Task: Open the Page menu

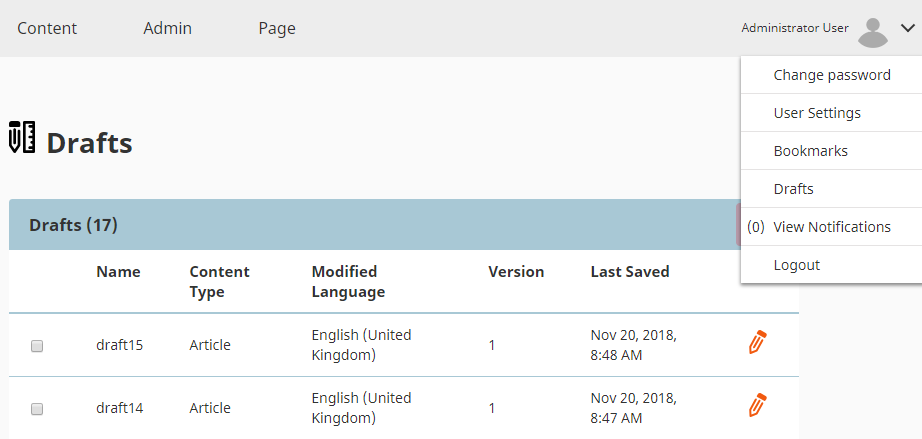Action: coord(277,28)
